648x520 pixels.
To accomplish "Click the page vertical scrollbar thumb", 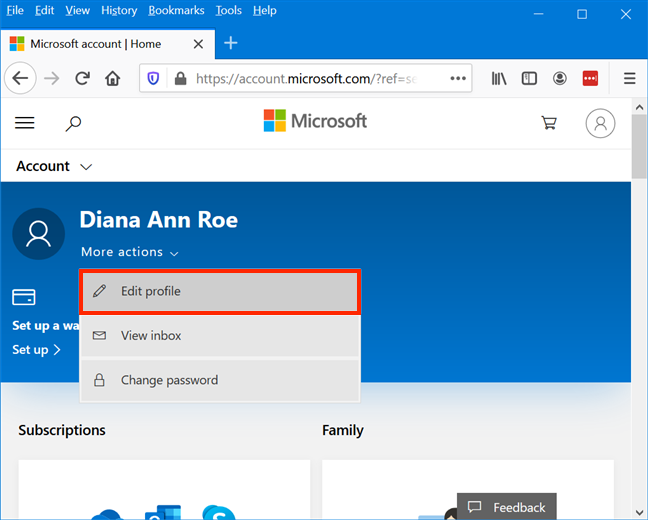I will (x=639, y=147).
